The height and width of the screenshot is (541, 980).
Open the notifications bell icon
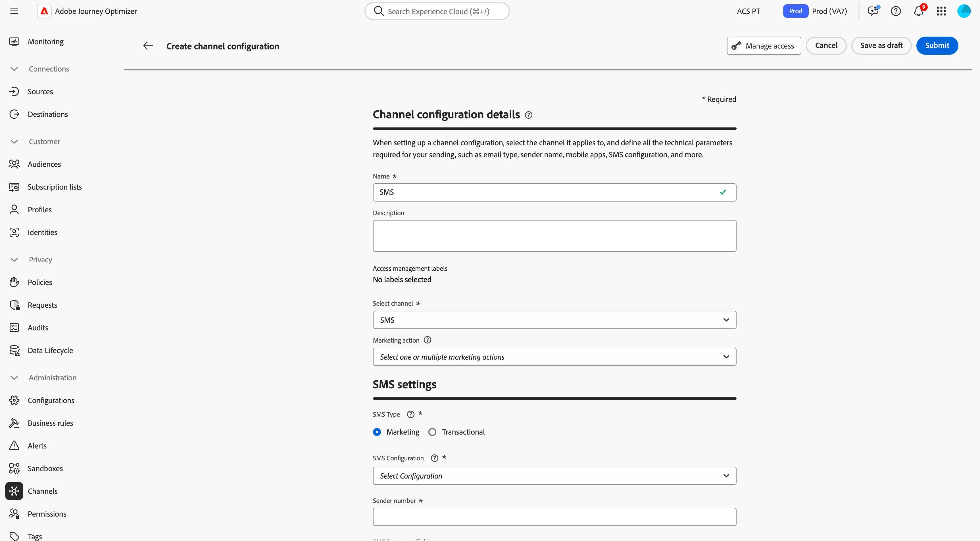point(918,11)
